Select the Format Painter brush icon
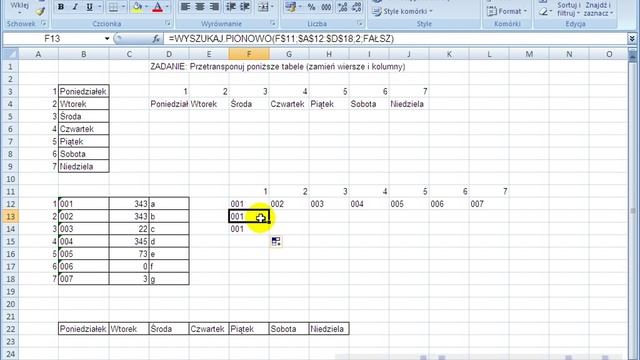 click(40, 11)
